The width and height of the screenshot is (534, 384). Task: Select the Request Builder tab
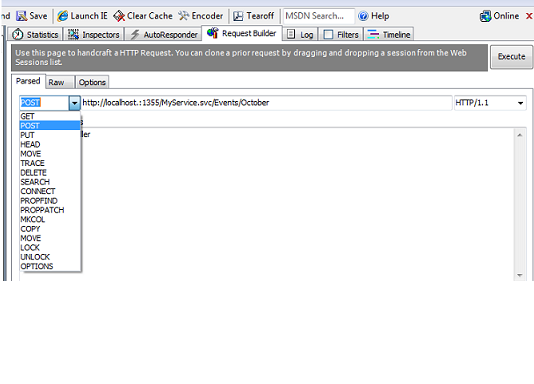tap(242, 33)
